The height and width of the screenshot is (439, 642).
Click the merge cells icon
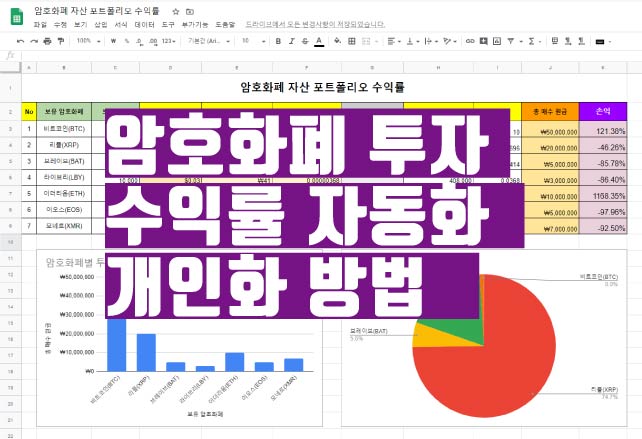366,41
